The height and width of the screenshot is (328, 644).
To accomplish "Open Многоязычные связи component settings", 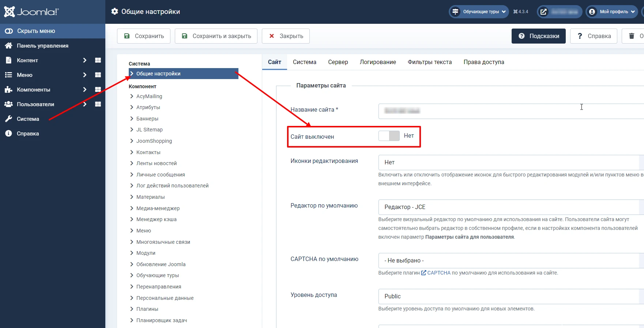I will coord(163,242).
